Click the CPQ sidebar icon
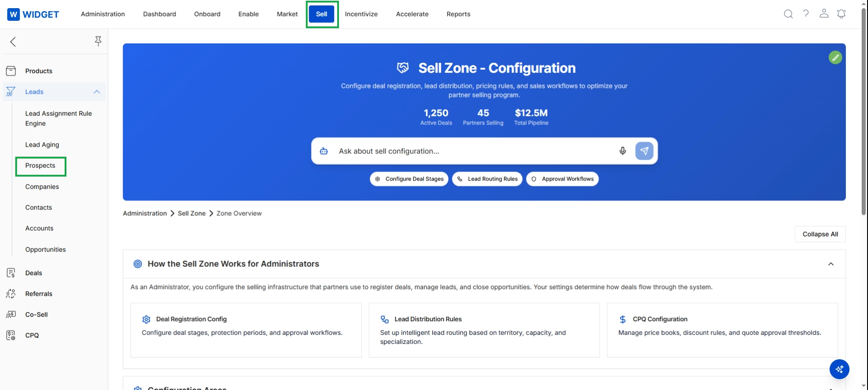Screen dimensions: 868x390 [11, 335]
